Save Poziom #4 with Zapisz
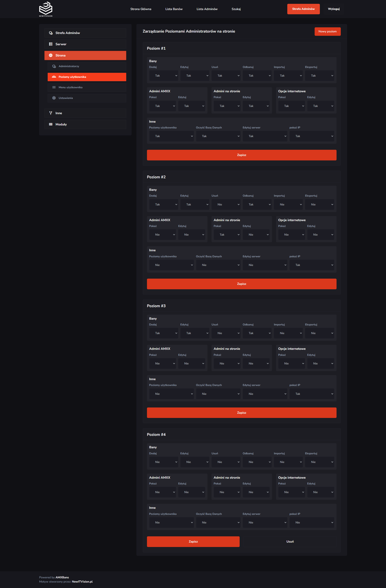 [x=193, y=542]
